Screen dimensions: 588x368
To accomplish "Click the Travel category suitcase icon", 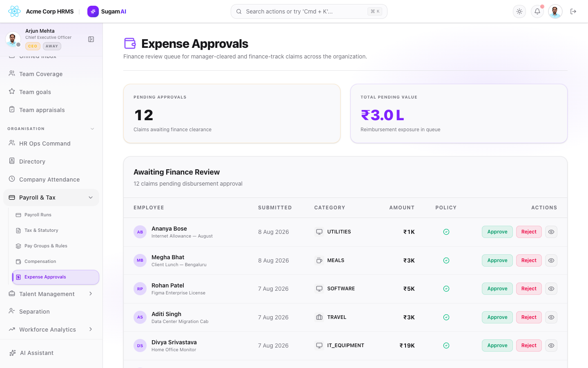I will [319, 317].
